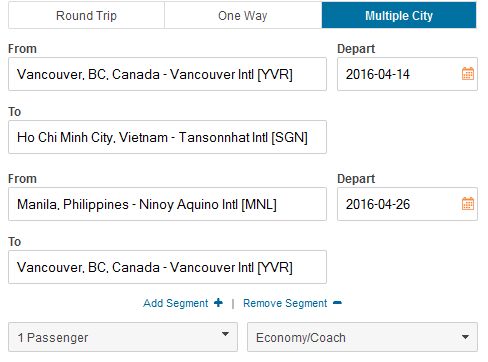This screenshot has width=488, height=362.
Task: Click the Depart label above 2016-04-14
Action: coord(356,49)
